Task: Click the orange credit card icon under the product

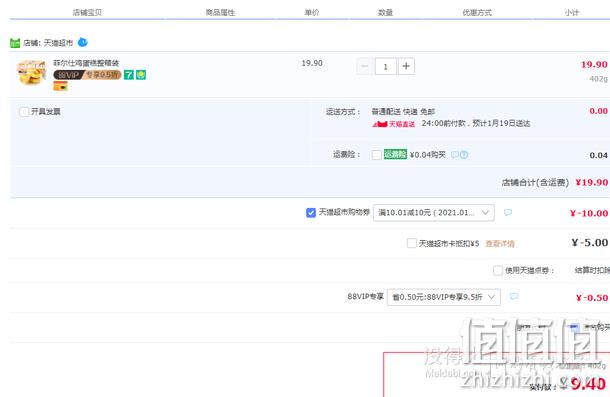Action: [x=60, y=86]
